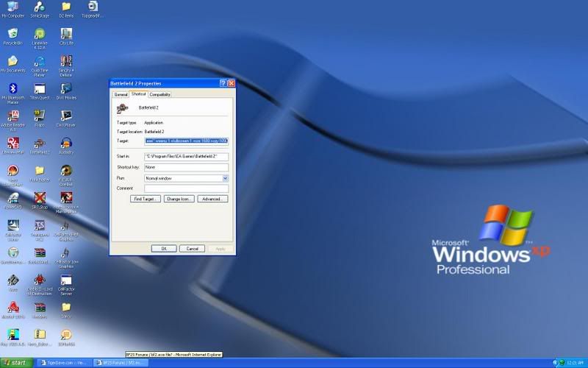Open the Windows Start menu
The image size is (588, 368).
tap(16, 363)
